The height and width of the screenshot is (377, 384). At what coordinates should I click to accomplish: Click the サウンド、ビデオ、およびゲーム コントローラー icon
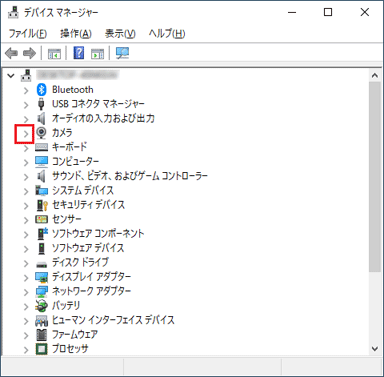pyautogui.click(x=41, y=176)
